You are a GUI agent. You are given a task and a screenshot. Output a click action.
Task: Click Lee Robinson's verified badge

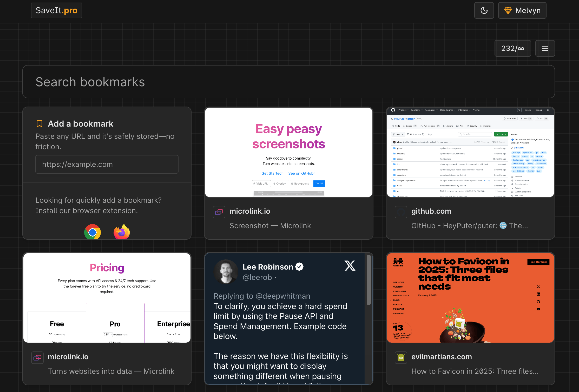(299, 267)
